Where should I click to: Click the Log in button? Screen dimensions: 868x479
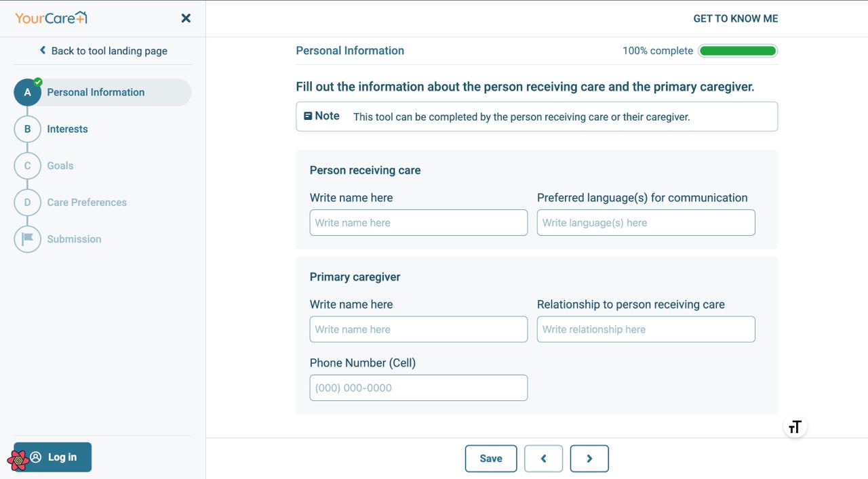[53, 457]
